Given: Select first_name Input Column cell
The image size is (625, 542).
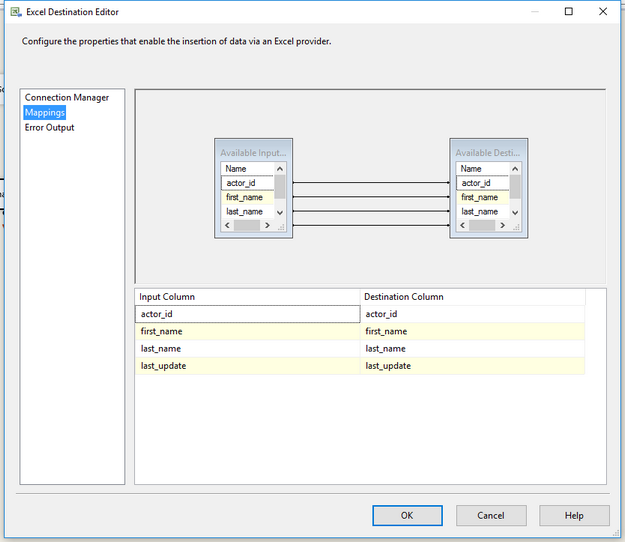Looking at the screenshot, I should [x=248, y=332].
